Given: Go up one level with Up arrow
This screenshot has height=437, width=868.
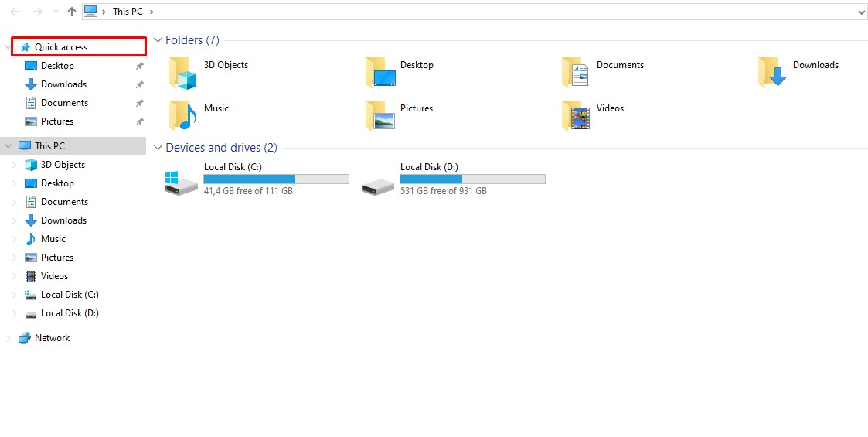Looking at the screenshot, I should click(71, 11).
